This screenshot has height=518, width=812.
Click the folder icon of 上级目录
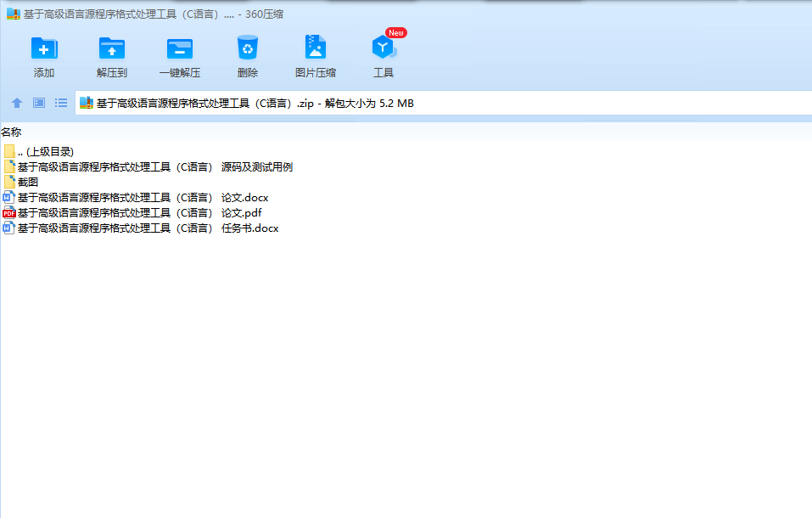click(x=9, y=151)
